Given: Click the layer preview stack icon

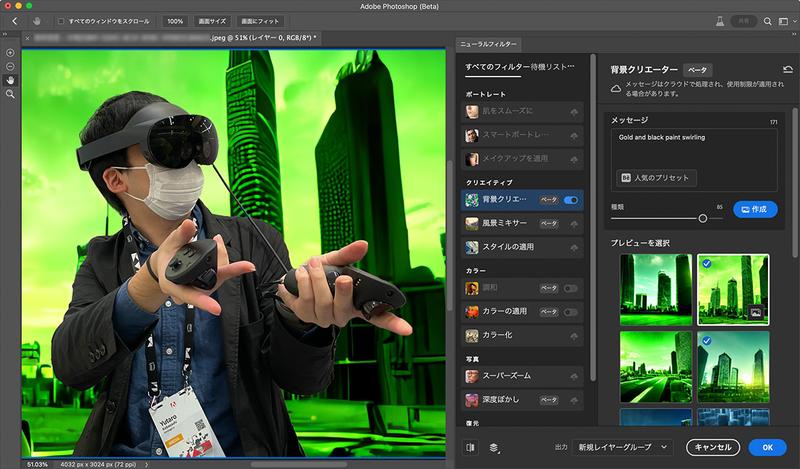Looking at the screenshot, I should (x=493, y=448).
